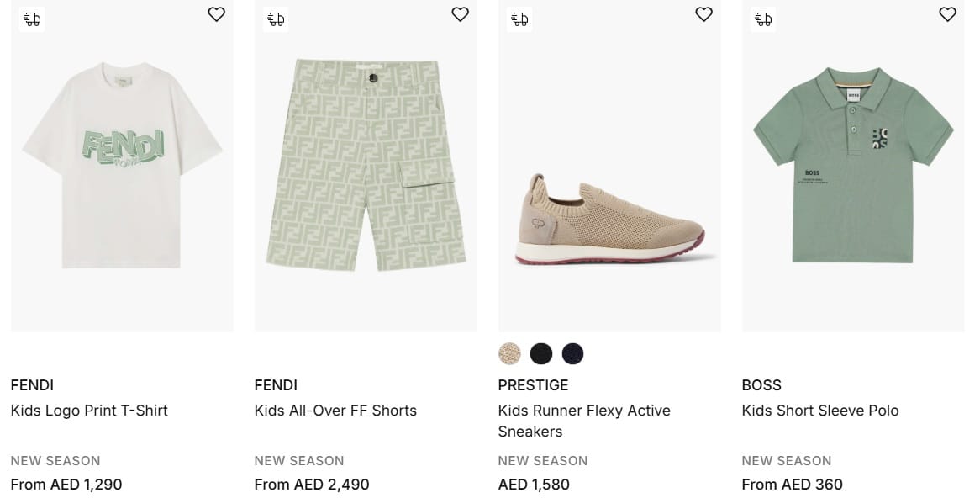Viewport: 980px width, 498px height.
Task: View the green Boss polo image
Action: pyautogui.click(x=853, y=165)
